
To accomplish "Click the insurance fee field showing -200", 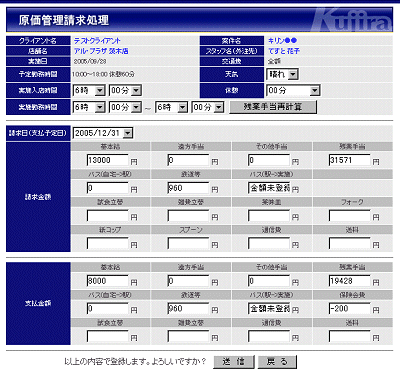I will pos(349,309).
